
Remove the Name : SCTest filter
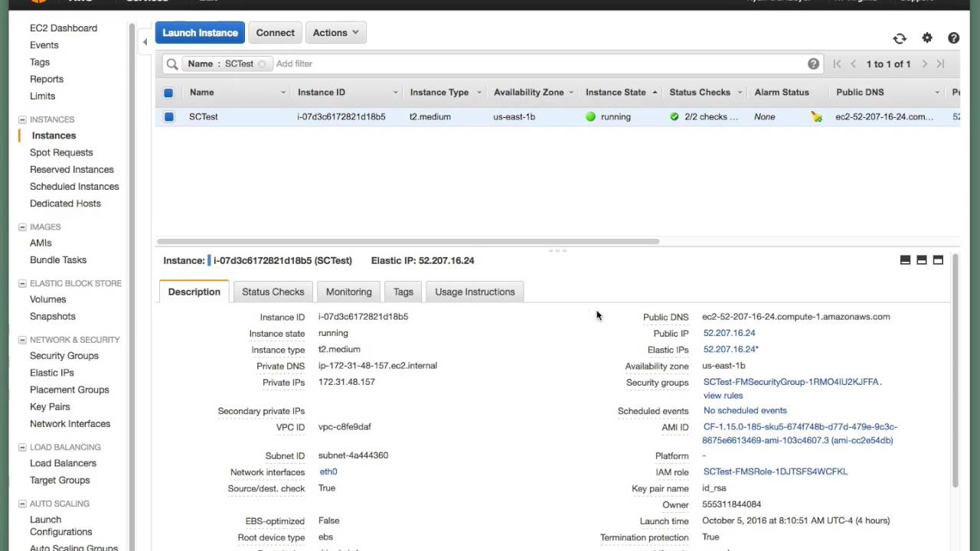click(x=262, y=64)
